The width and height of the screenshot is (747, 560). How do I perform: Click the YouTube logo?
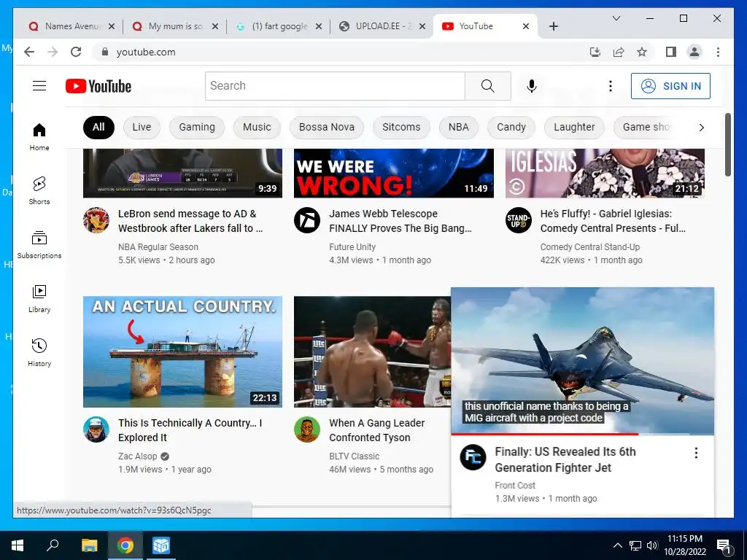(98, 86)
